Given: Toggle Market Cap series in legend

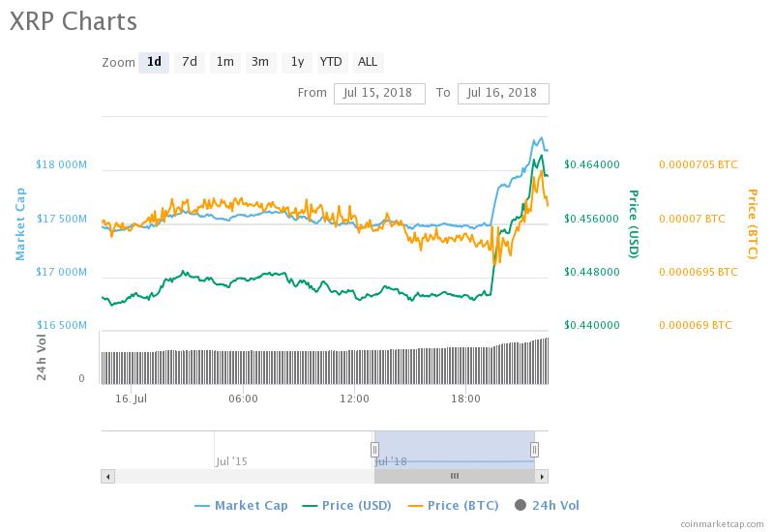Looking at the screenshot, I should pos(241,505).
